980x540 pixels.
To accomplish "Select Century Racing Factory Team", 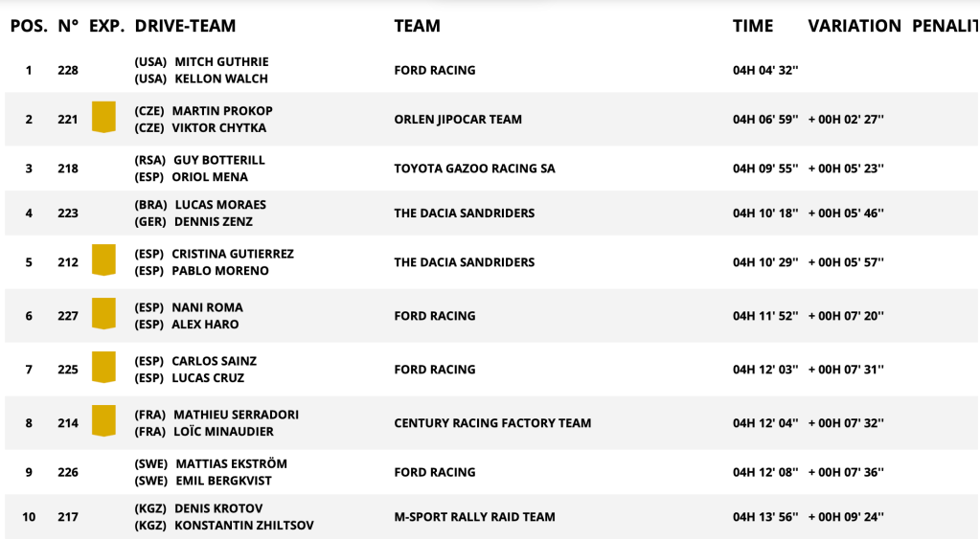I will (492, 423).
